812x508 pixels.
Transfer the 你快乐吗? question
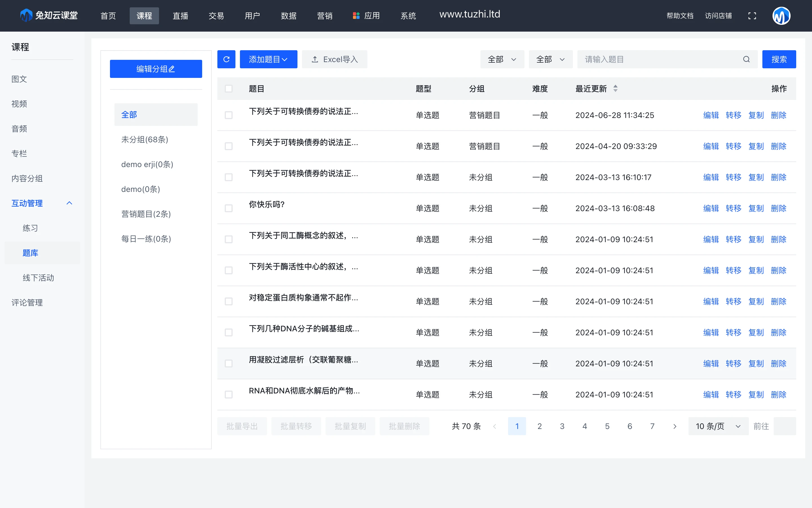pos(734,208)
